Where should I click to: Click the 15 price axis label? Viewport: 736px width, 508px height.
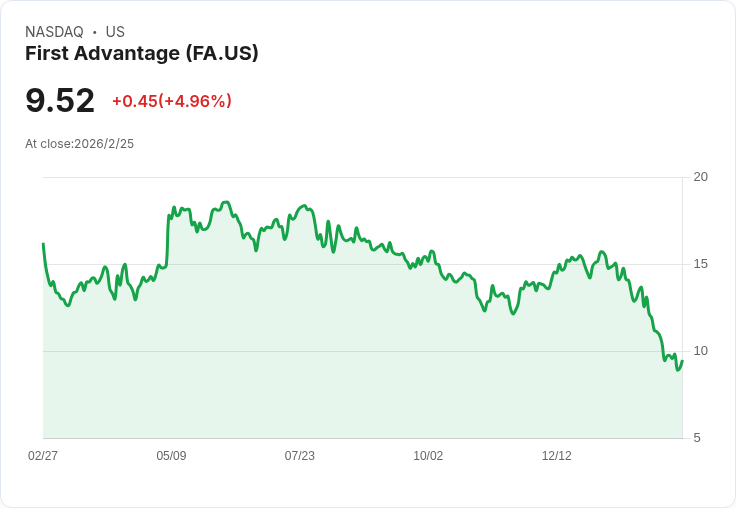coord(700,264)
